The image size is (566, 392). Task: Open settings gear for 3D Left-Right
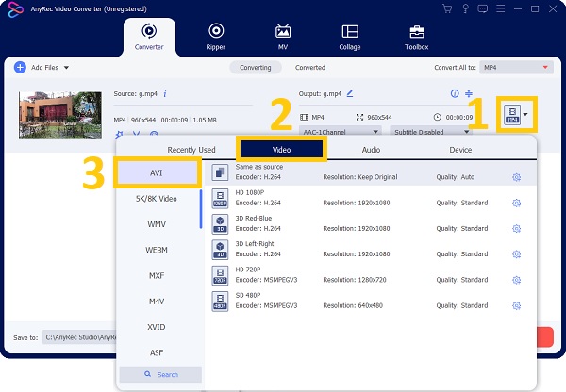pyautogui.click(x=517, y=254)
